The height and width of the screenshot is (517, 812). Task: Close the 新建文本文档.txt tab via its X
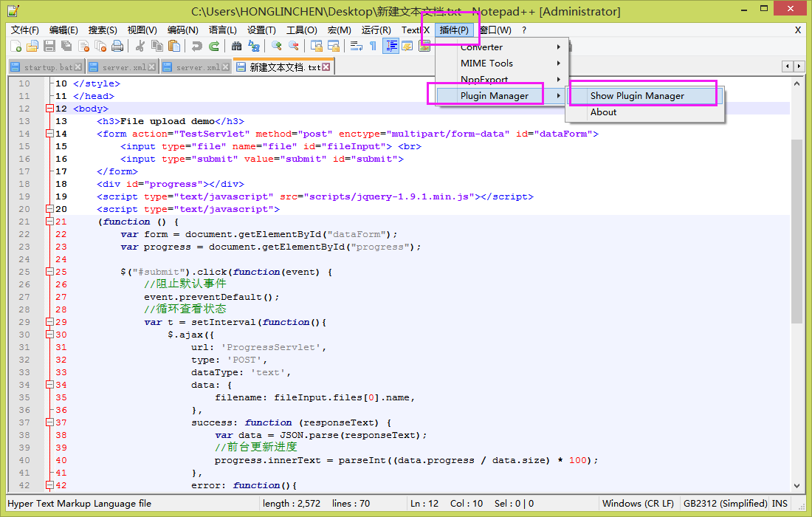(326, 67)
